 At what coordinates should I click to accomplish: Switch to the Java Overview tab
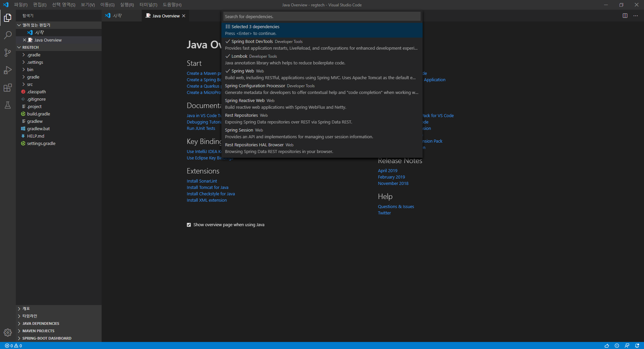tap(165, 15)
